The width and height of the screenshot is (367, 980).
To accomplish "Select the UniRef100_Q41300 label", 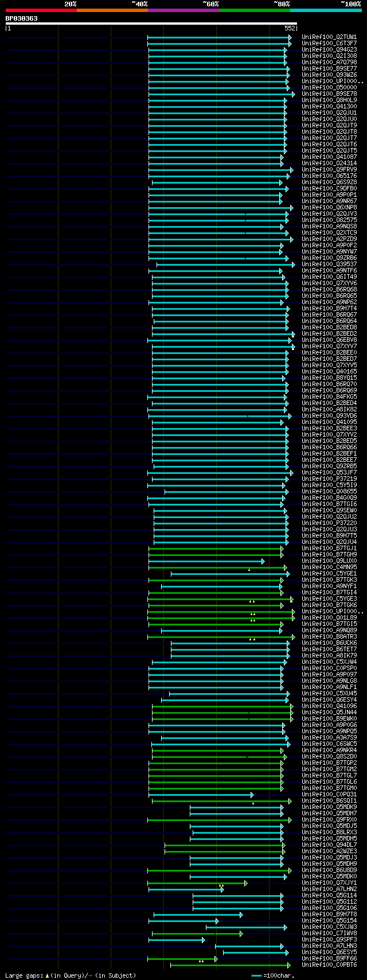I will click(x=329, y=106).
